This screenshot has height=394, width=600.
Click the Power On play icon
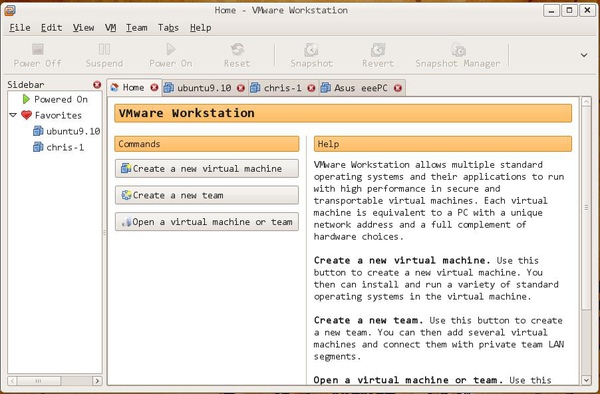tap(171, 49)
